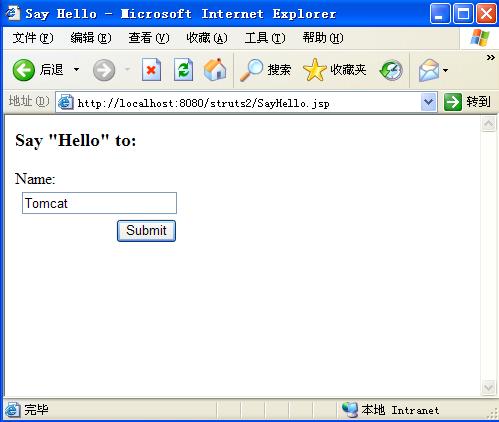Show hidden toolbar items with the chevron
The height and width of the screenshot is (422, 499).
coord(490,57)
